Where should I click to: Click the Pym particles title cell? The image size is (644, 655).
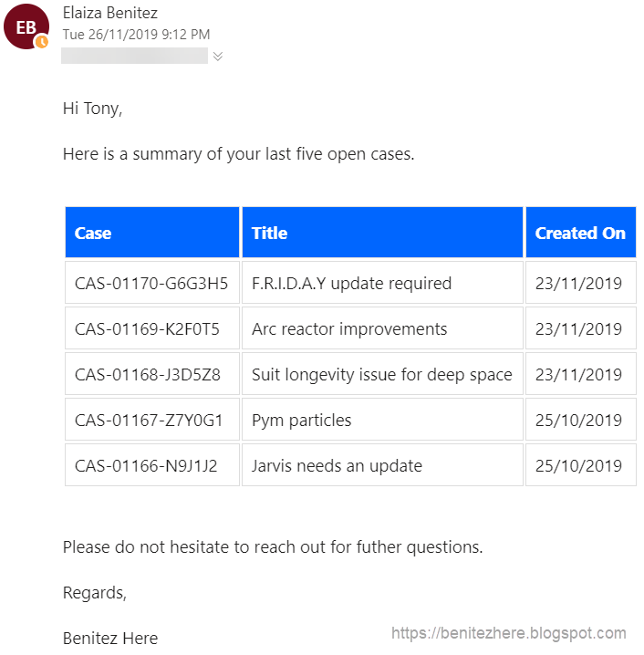pos(382,420)
